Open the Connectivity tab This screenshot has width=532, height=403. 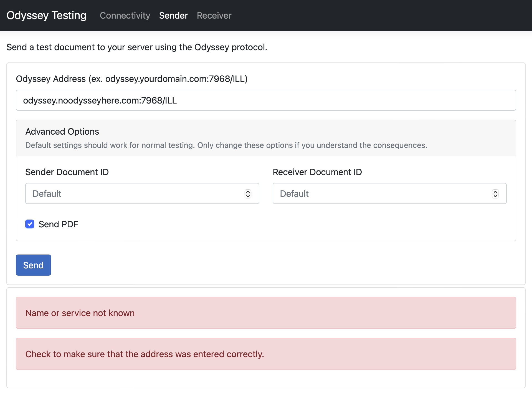pos(125,16)
